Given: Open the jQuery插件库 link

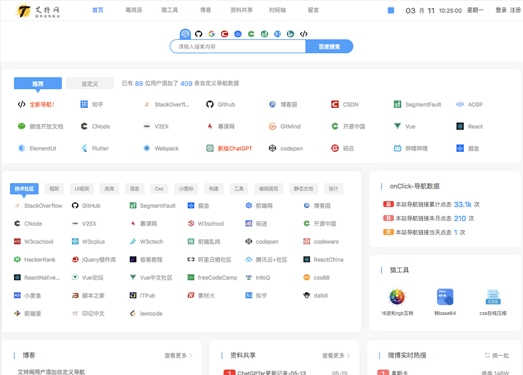Looking at the screenshot, I should 94,260.
